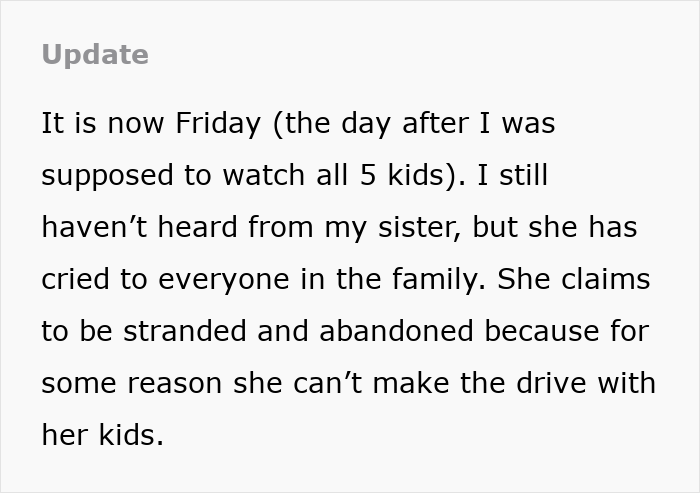700x493 pixels.
Task: Click the word "heard" in the third line
Action: coord(198,227)
